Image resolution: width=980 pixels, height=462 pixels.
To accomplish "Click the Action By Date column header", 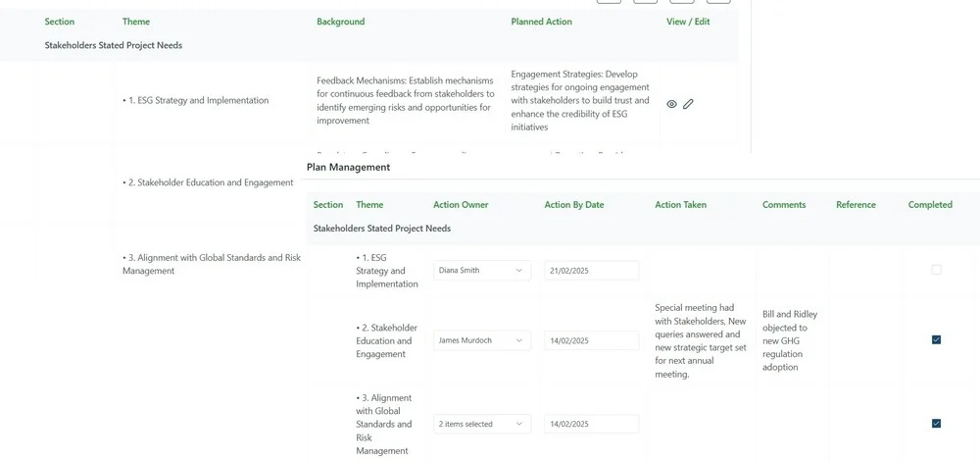I will [574, 205].
